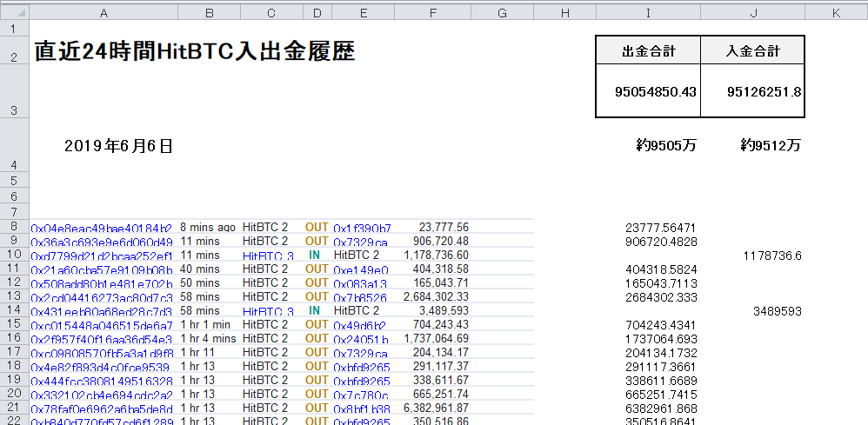Viewport: 868px width, 425px height.
Task: Select value 1737064.693
Action: (x=661, y=339)
